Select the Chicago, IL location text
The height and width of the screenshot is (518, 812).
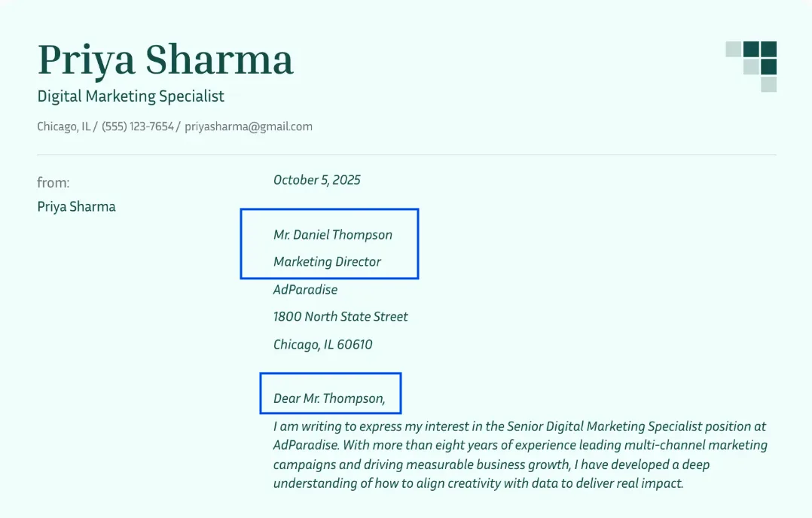[x=64, y=126]
